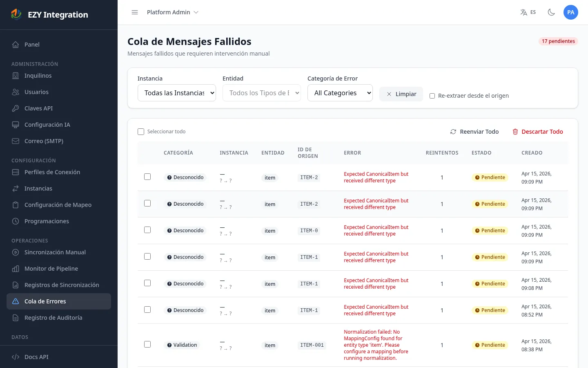Screen dimensions: 588x368
Task: Click the ENTIDAD column header
Action: 273,153
